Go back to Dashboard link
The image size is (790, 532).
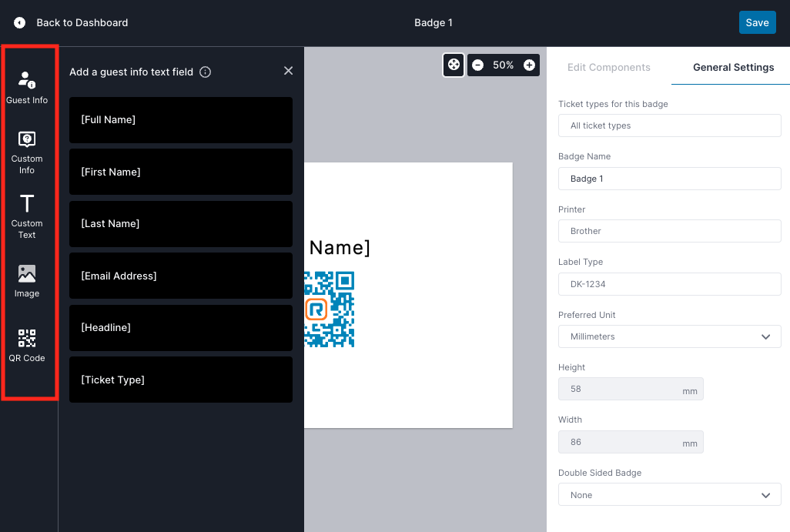(x=82, y=22)
